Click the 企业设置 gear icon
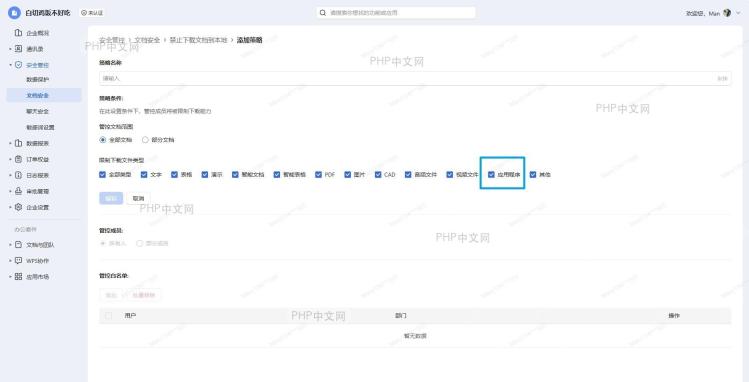 coord(18,207)
